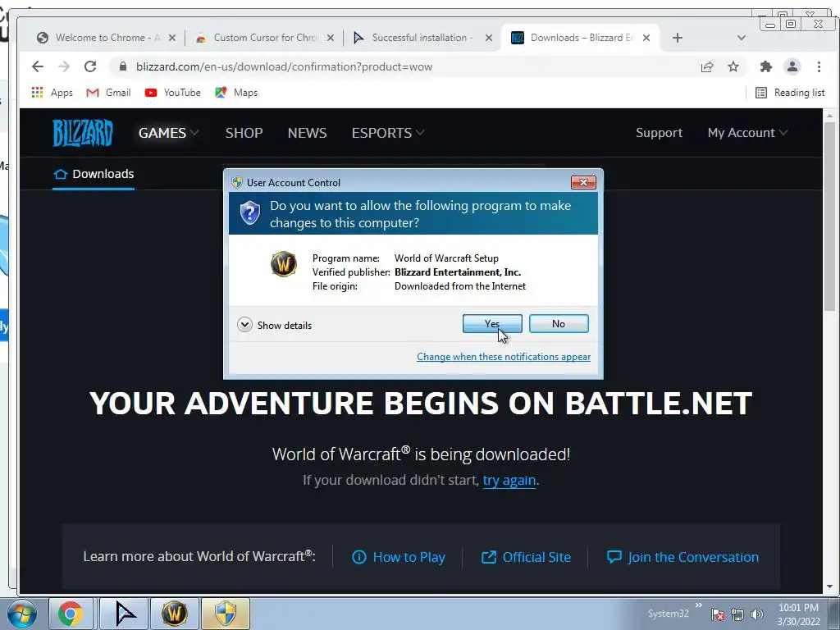Click UAC shield icon in taskbar
This screenshot has height=630, width=840.
coord(226,614)
